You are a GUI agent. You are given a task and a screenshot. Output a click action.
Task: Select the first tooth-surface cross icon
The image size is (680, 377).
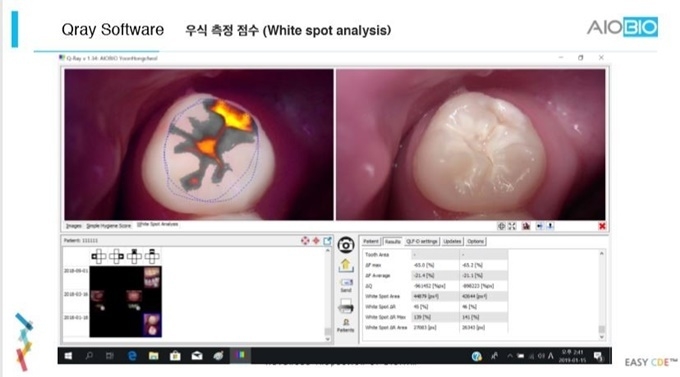coord(98,256)
